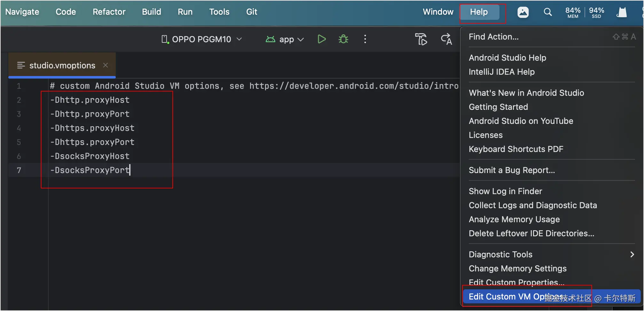Click the green Run app play icon
Screen dimensions: 644x311
322,39
